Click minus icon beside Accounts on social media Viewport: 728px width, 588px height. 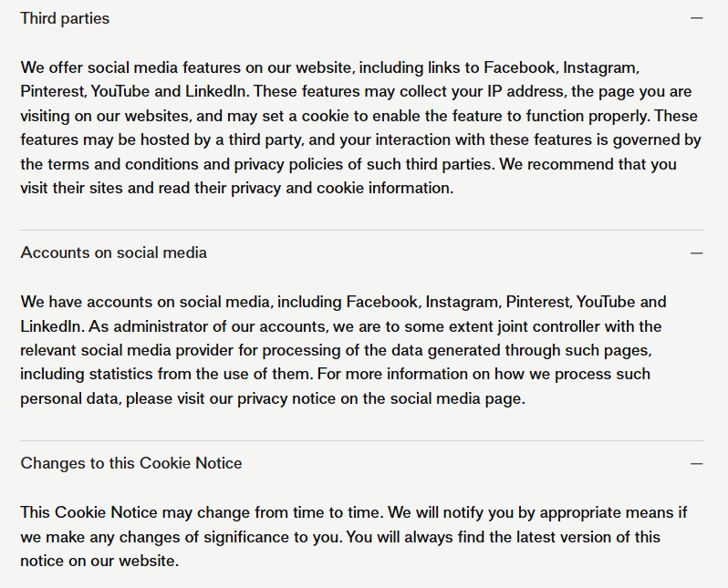[697, 253]
